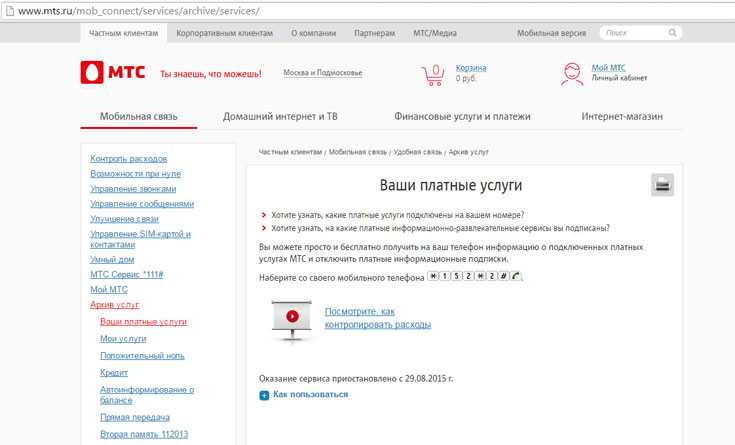The width and height of the screenshot is (735, 445).
Task: Open Прямая передача sublink
Action: coord(135,417)
